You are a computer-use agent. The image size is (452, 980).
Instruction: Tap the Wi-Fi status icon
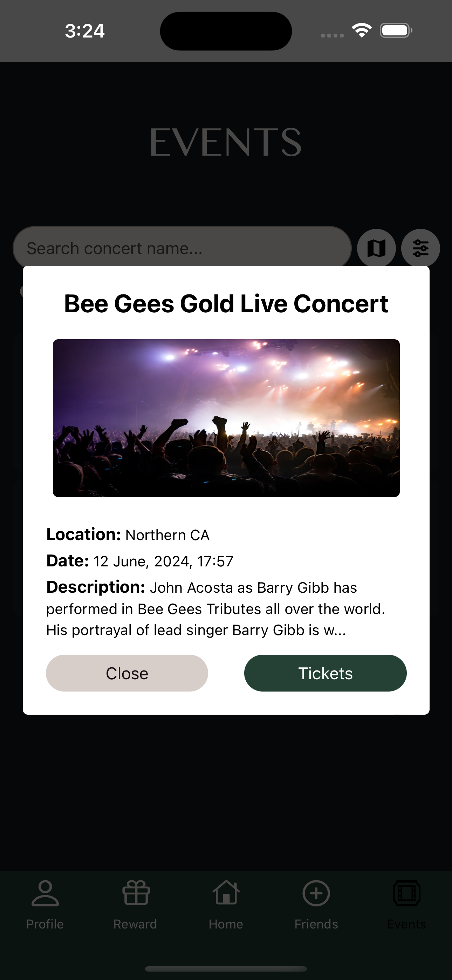(362, 30)
